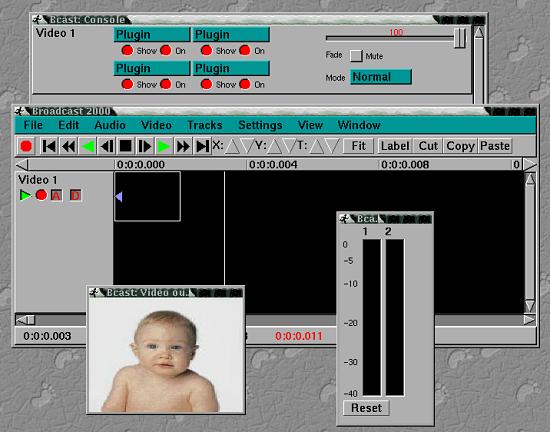550x432 pixels.
Task: Click timeline ruler right scroll arrow
Action: (x=529, y=164)
